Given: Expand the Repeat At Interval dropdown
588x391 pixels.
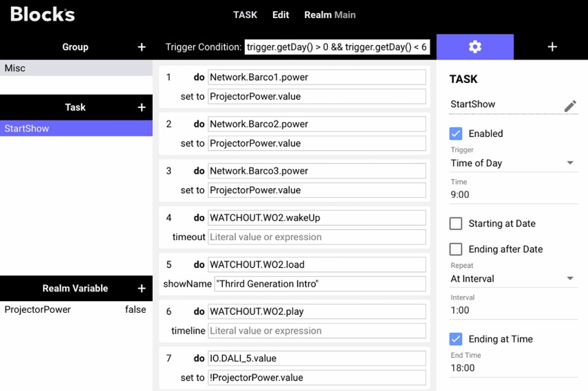Looking at the screenshot, I should [x=513, y=279].
